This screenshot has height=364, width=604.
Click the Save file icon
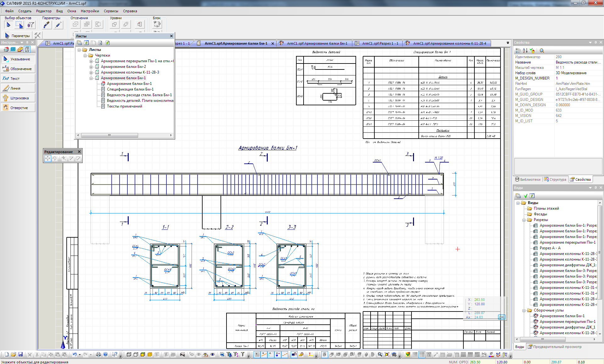click(20, 354)
